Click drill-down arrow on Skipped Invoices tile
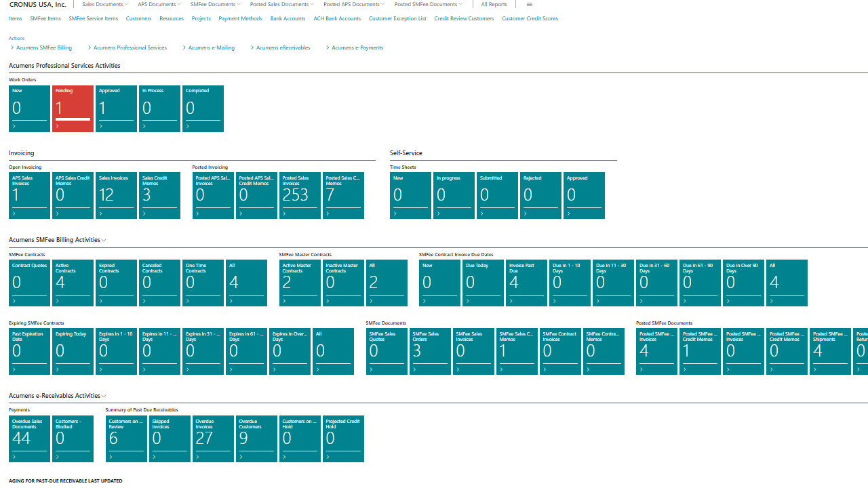 (x=155, y=455)
